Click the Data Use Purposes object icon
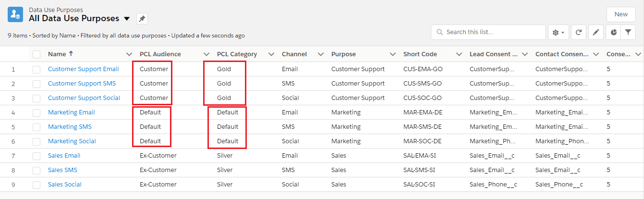The width and height of the screenshot is (644, 199). pos(15,14)
